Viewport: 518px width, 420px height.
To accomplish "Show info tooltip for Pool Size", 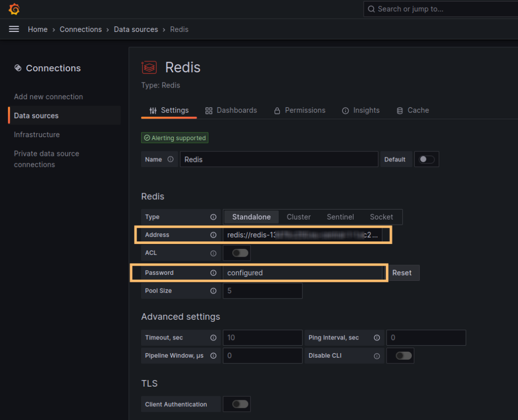I will 213,291.
